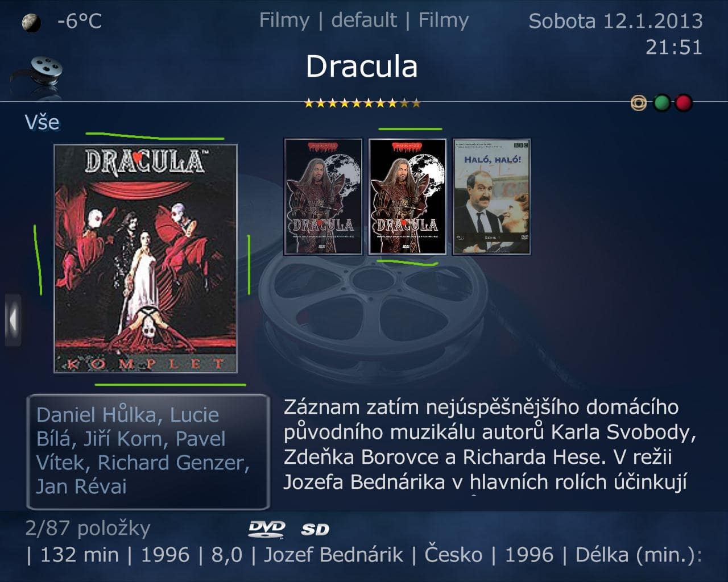Click the Vše filter label
Viewport: 728px width, 582px height.
[x=42, y=122]
